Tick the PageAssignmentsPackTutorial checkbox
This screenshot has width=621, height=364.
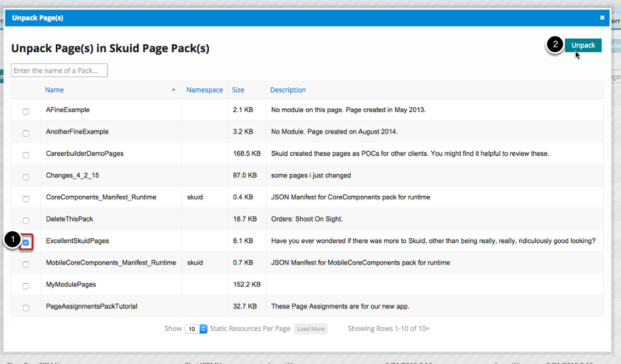[26, 308]
